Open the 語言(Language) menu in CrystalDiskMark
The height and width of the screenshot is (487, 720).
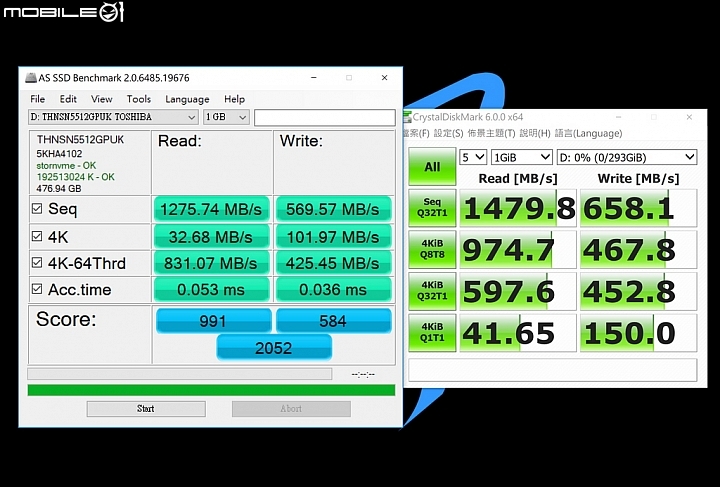pos(589,134)
